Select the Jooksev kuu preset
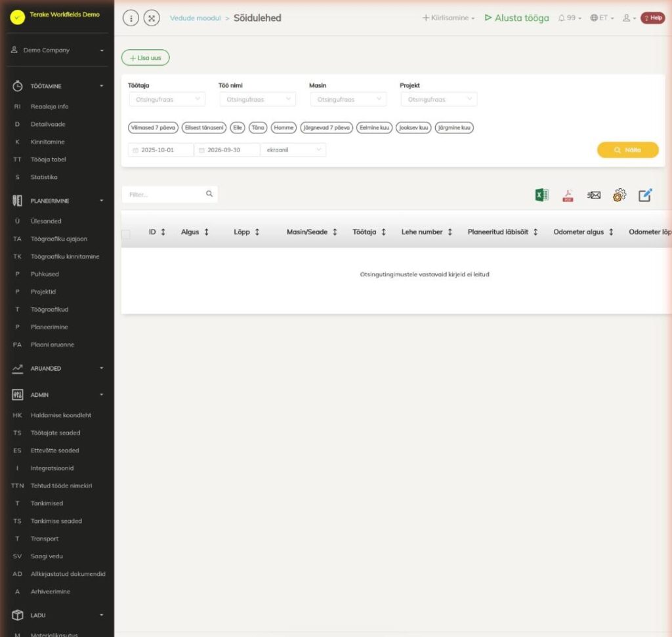Viewport: 672px width, 637px height. coord(413,128)
